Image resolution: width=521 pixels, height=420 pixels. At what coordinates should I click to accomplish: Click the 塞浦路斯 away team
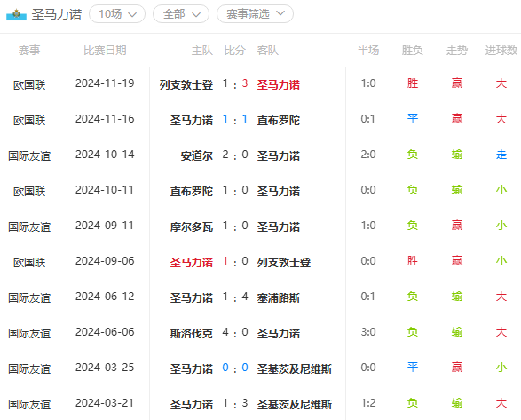pos(279,298)
